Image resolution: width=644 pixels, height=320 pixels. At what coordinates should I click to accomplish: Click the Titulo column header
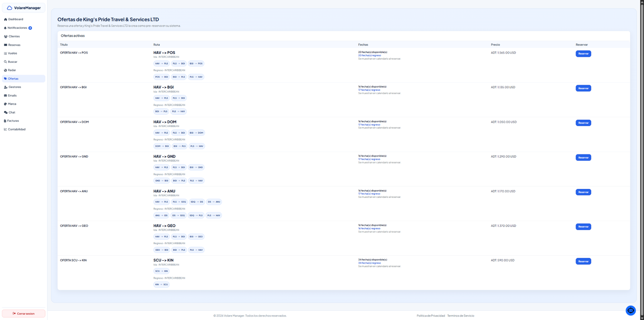tap(64, 45)
